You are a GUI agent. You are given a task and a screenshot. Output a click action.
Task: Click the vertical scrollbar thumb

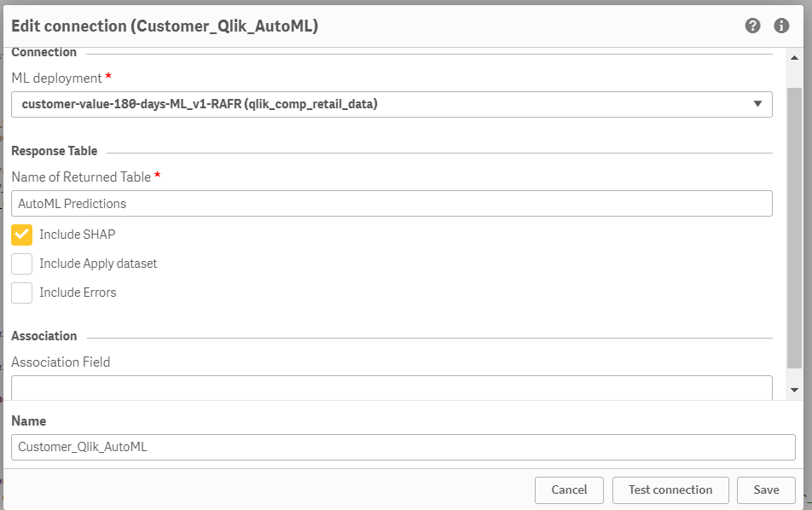coord(794,226)
